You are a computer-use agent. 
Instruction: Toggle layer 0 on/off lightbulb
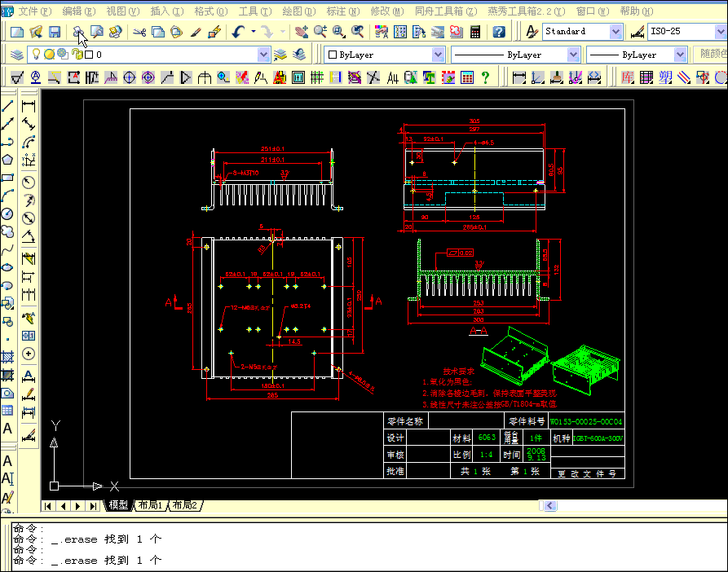coord(36,55)
